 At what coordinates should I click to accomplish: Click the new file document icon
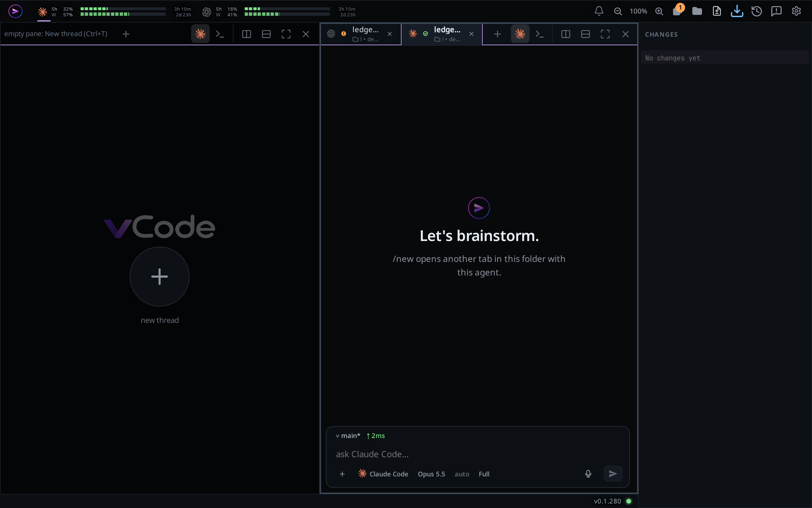click(717, 11)
